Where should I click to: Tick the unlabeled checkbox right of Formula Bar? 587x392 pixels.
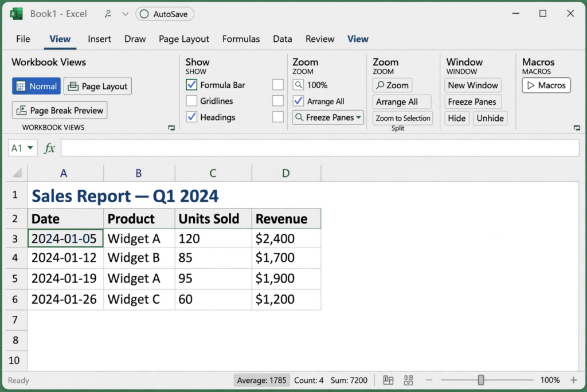[x=278, y=85]
